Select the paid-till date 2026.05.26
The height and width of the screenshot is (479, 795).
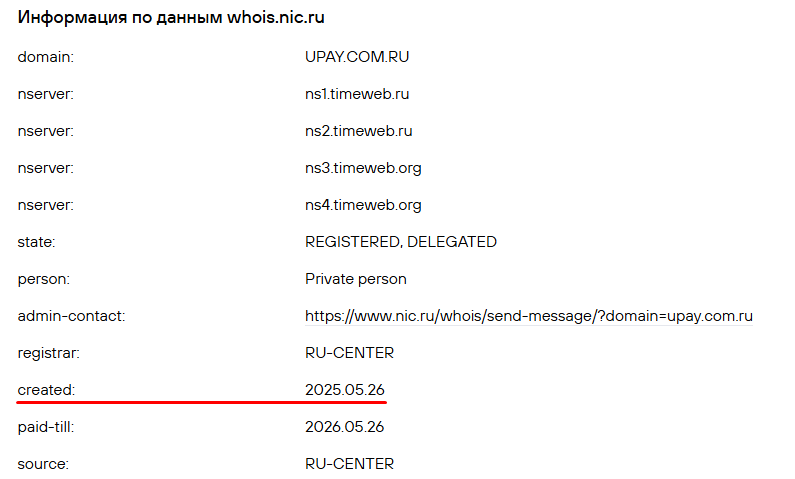(345, 427)
